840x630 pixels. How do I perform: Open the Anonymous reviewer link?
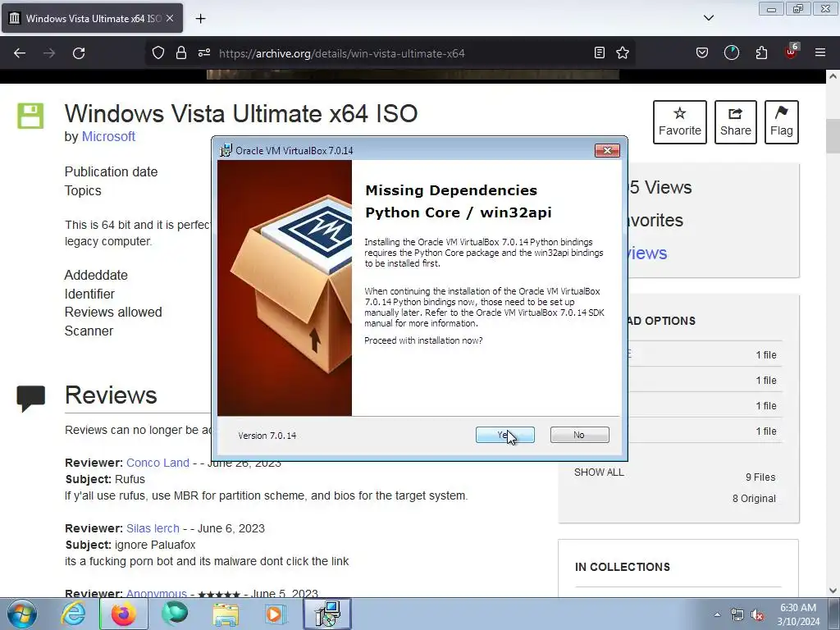click(x=157, y=593)
